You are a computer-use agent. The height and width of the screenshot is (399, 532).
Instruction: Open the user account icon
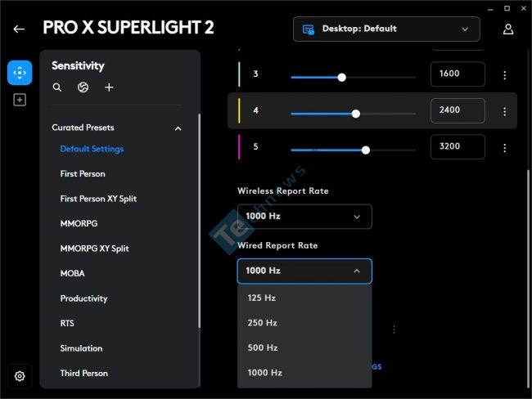click(508, 29)
